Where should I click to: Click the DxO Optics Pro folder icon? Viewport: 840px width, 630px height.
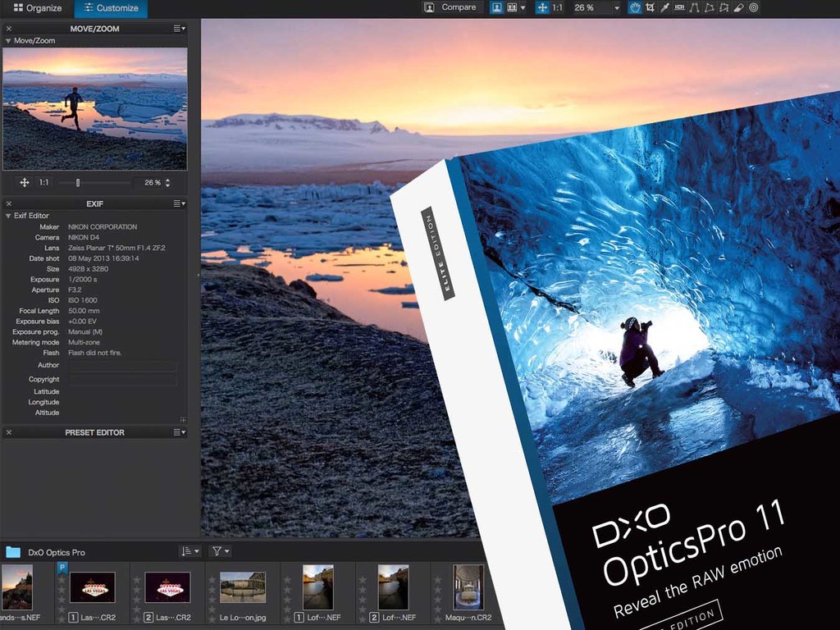point(13,552)
